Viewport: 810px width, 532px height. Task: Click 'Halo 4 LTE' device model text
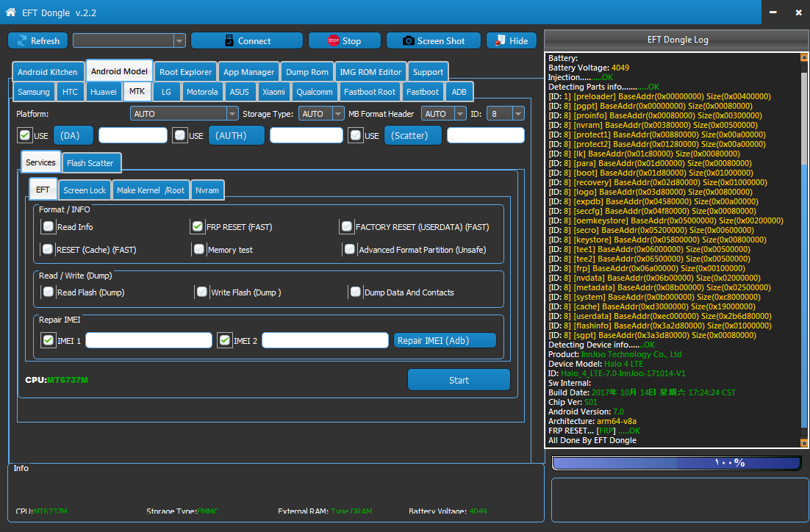[623, 364]
